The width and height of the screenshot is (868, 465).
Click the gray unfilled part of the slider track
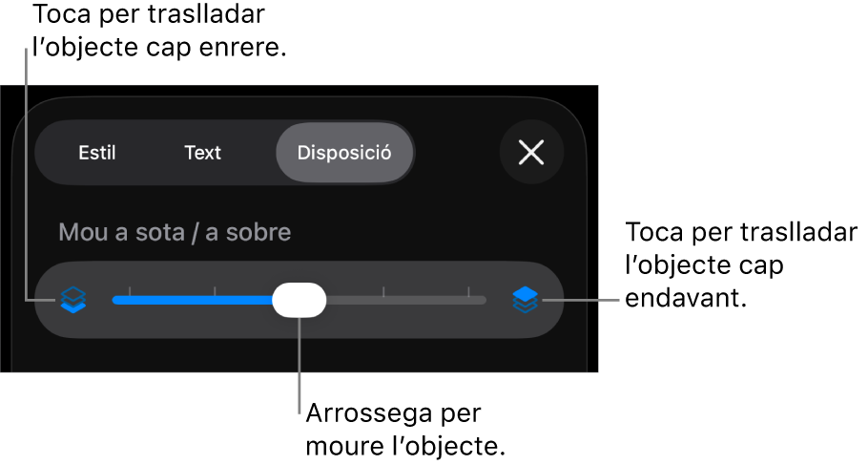pyautogui.click(x=405, y=301)
